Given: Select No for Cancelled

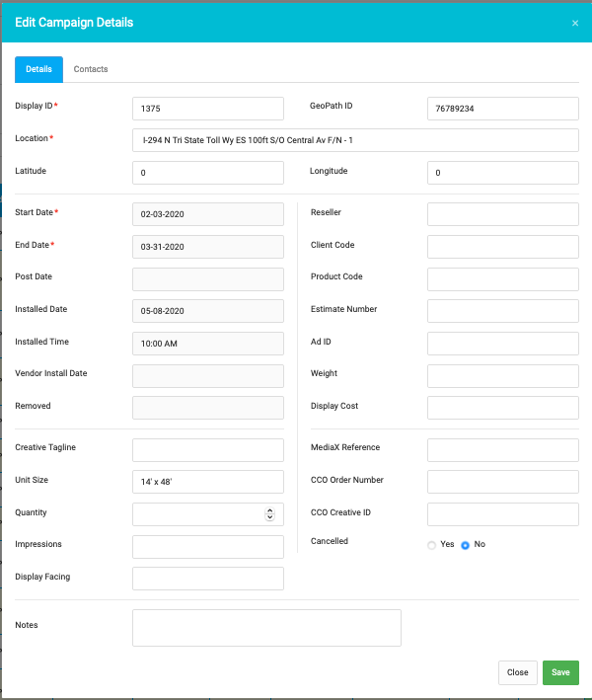Looking at the screenshot, I should click(x=466, y=545).
